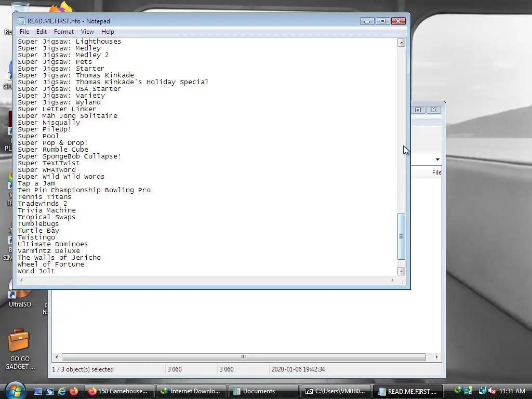Image resolution: width=532 pixels, height=399 pixels.
Task: Switch to Internet Download Manager taskbar button
Action: pos(191,391)
